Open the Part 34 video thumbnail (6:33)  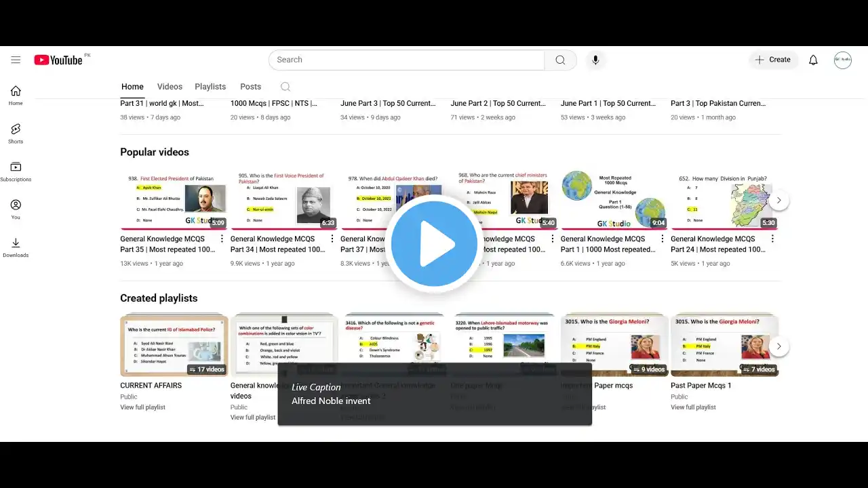pos(284,200)
